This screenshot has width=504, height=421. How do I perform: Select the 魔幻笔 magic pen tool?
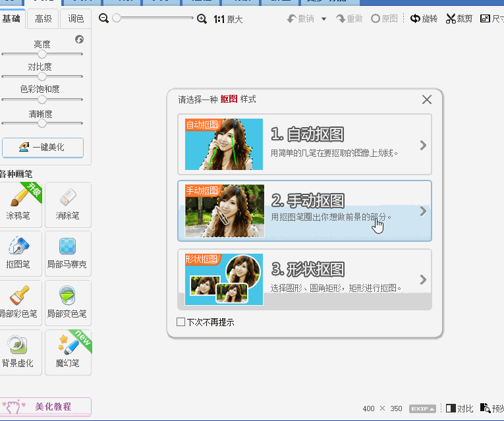68,351
